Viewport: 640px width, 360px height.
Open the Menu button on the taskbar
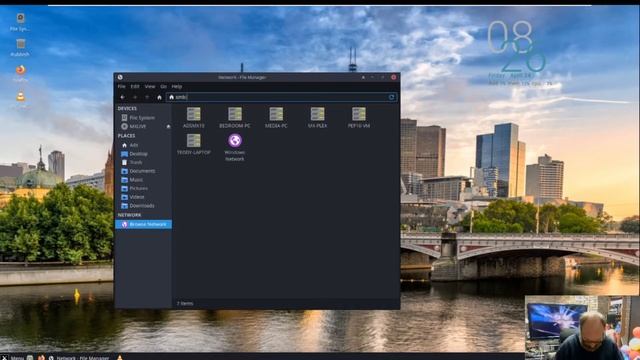click(13, 357)
